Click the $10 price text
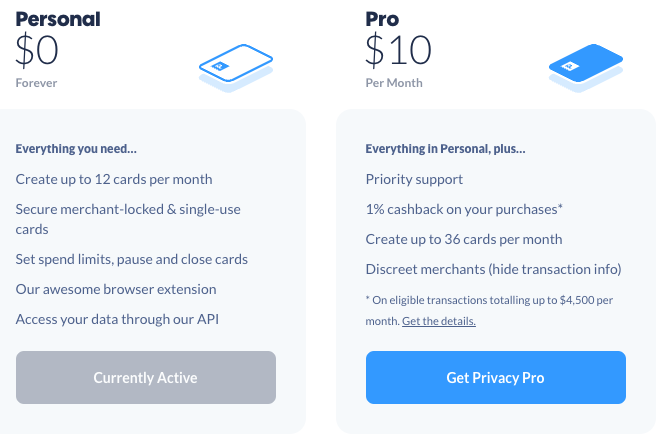The image size is (669, 440). point(398,50)
